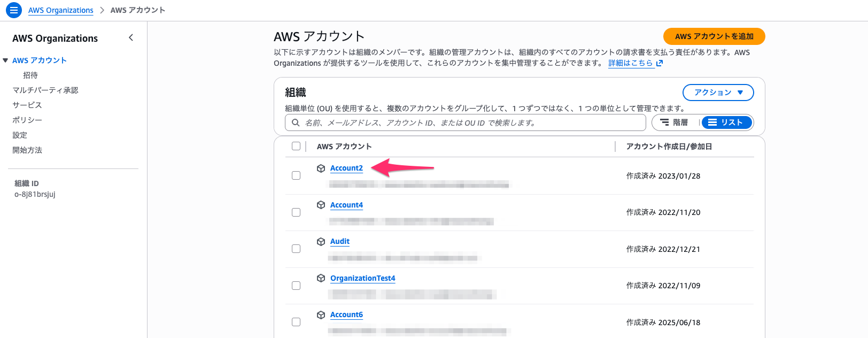
Task: Open the アクション dropdown
Action: coord(718,92)
